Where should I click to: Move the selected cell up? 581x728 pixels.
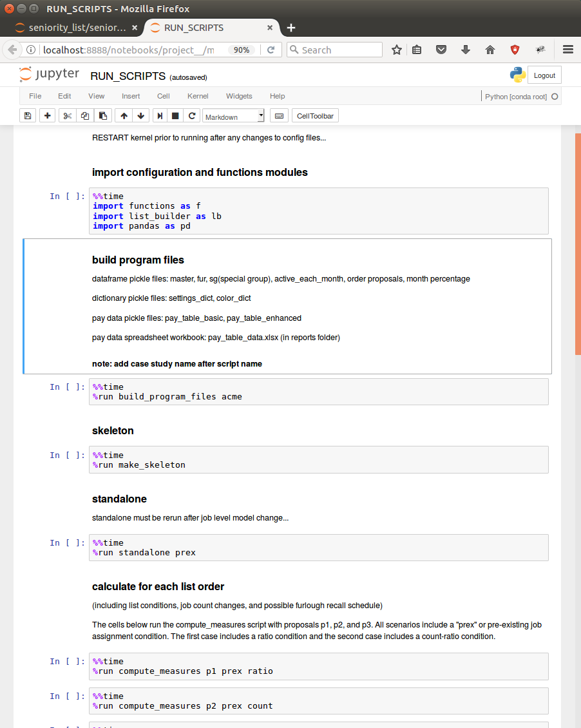[124, 116]
